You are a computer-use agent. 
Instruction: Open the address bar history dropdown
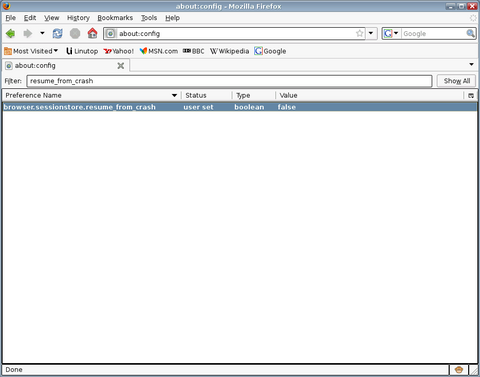point(371,33)
